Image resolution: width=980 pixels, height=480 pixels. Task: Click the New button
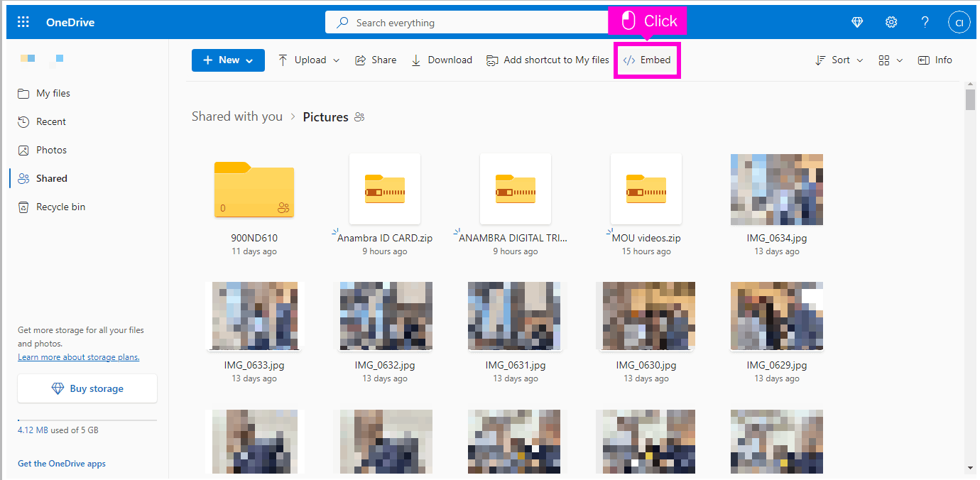(228, 60)
